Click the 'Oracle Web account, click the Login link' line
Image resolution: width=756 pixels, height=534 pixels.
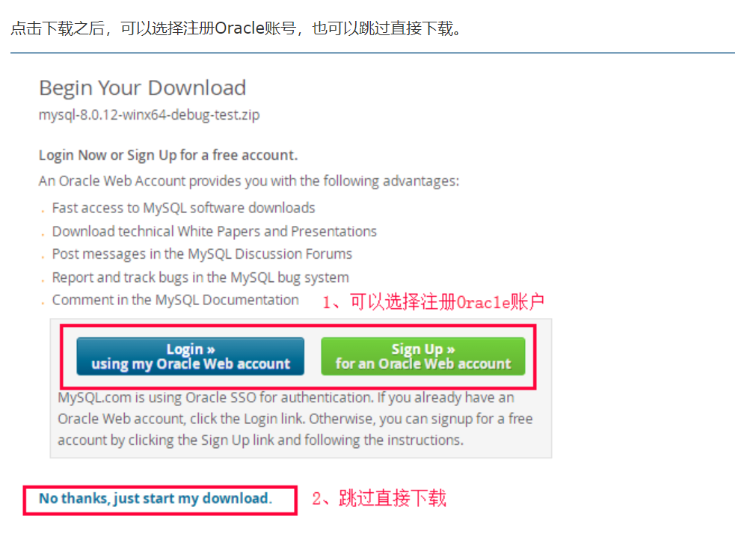click(295, 419)
